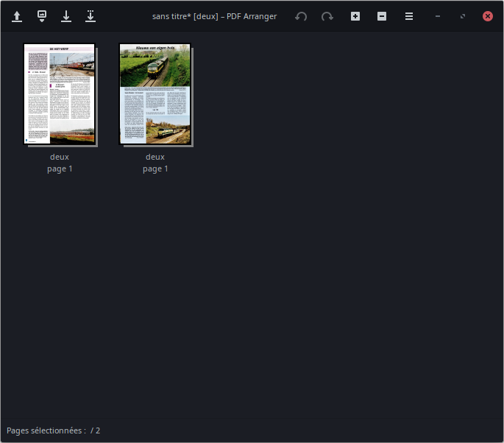Redo the last undone action
504x443 pixels.
pos(327,16)
